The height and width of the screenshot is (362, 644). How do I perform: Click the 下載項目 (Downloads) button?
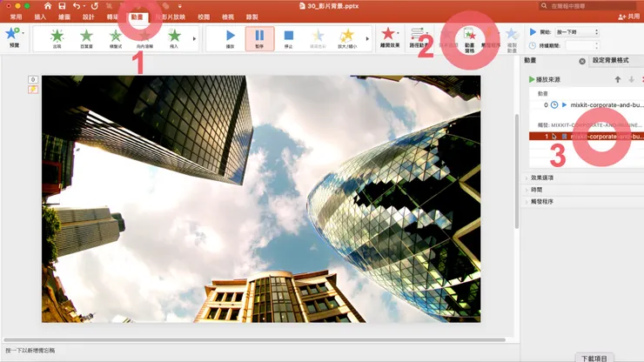594,358
